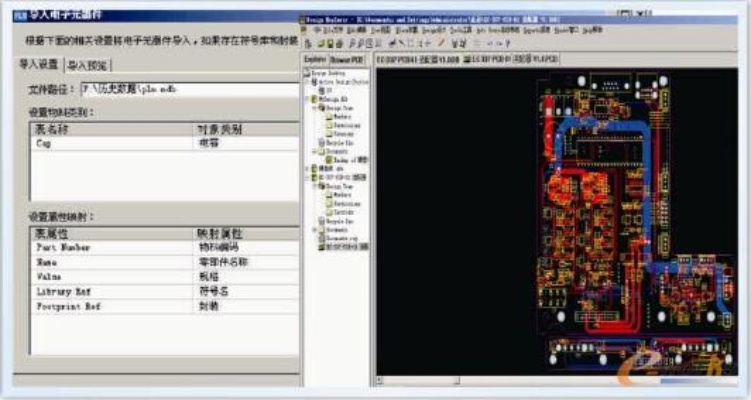
Task: Open the last menu in Design Explorer menu bar
Action: [592, 30]
